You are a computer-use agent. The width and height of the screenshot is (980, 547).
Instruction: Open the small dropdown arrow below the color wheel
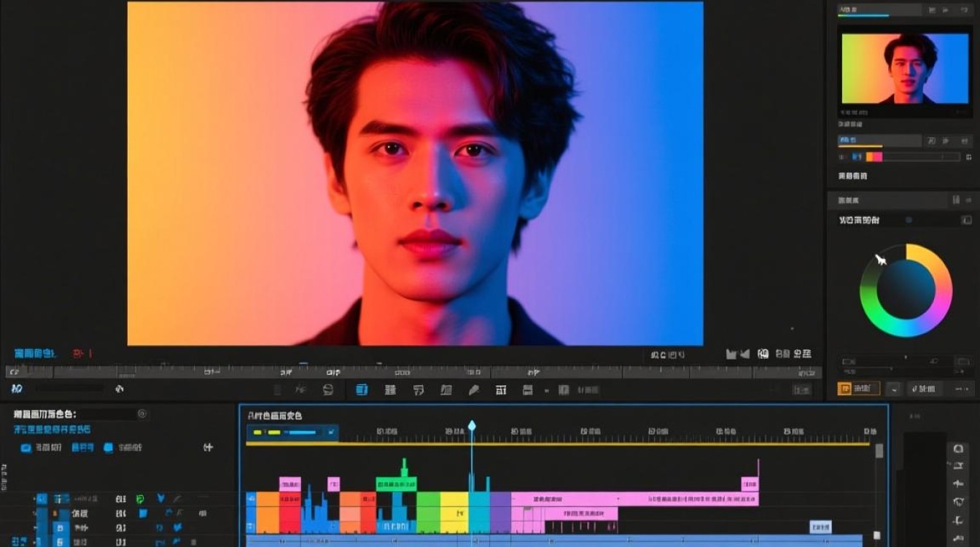coord(894,389)
